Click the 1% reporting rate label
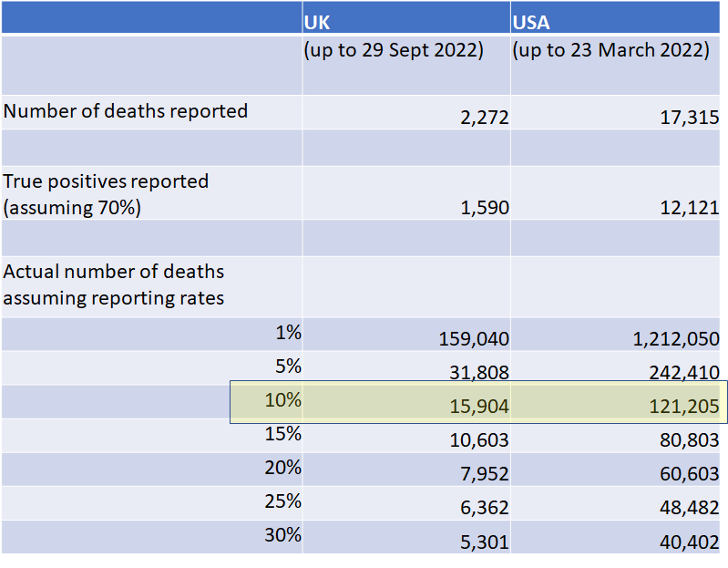Image resolution: width=728 pixels, height=568 pixels. pyautogui.click(x=288, y=333)
